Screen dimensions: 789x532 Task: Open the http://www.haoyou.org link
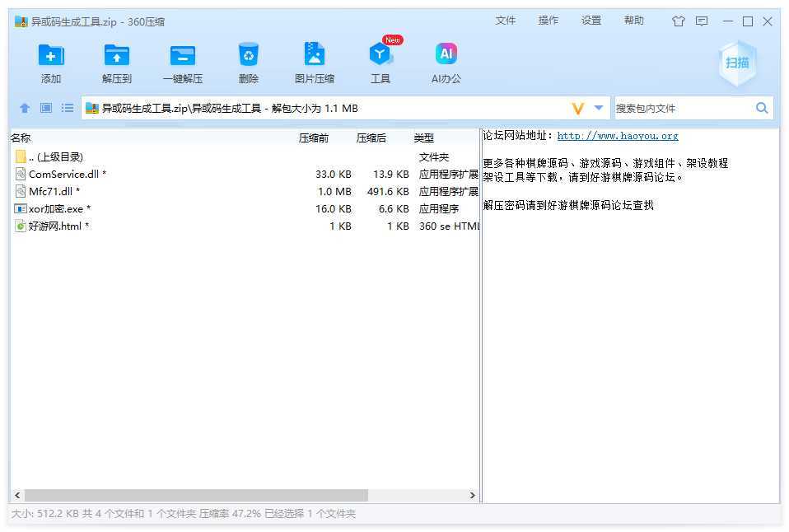[618, 136]
